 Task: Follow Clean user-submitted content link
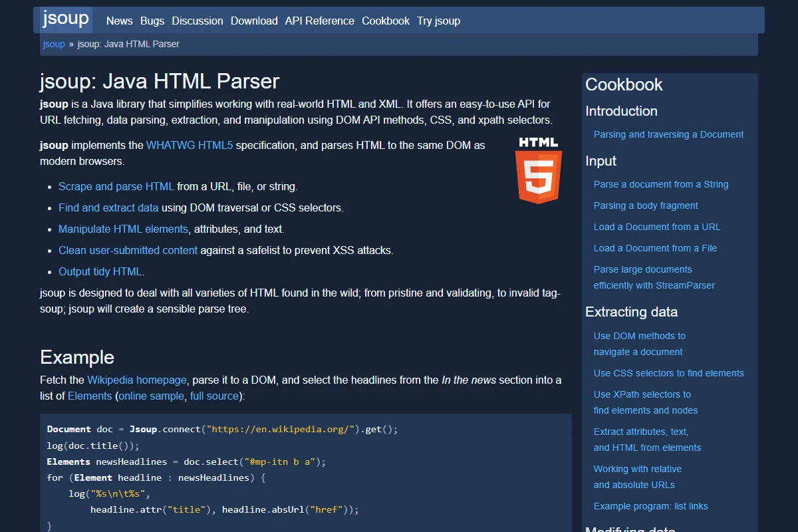pos(128,250)
